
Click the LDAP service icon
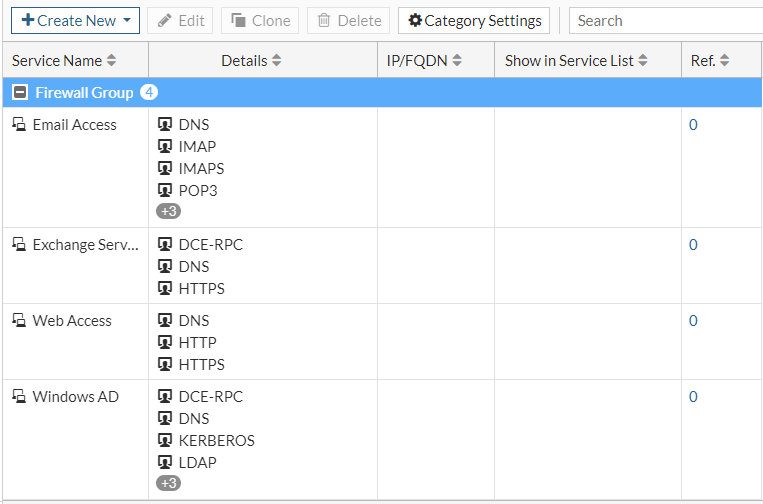[x=166, y=463]
